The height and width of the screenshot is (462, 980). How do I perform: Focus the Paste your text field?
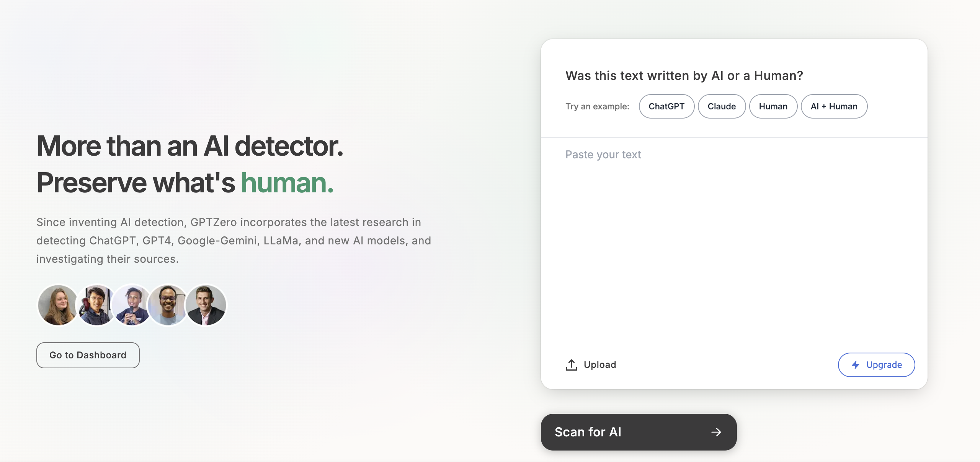pyautogui.click(x=733, y=237)
